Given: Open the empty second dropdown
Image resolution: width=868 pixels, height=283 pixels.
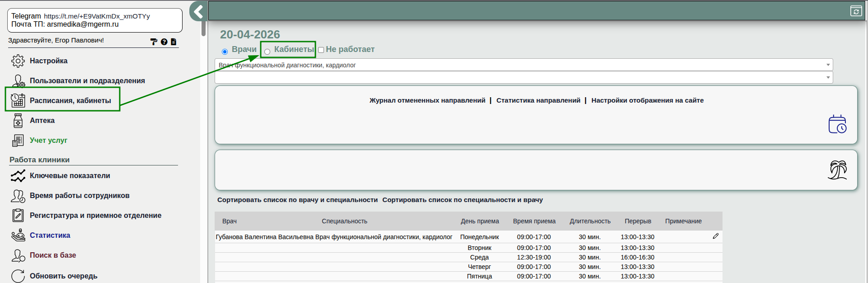Looking at the screenshot, I should [523, 77].
